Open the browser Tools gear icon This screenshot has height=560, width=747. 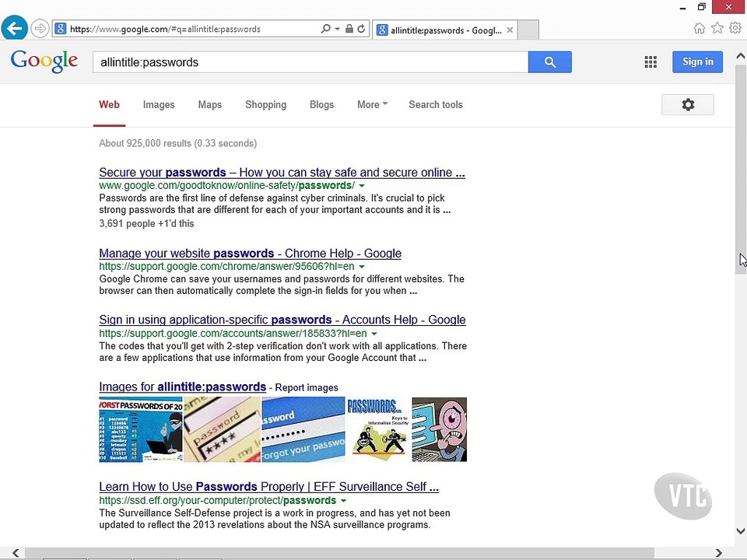(735, 28)
